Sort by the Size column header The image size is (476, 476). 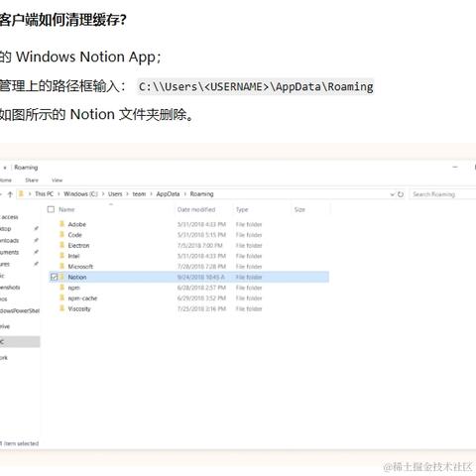click(299, 209)
